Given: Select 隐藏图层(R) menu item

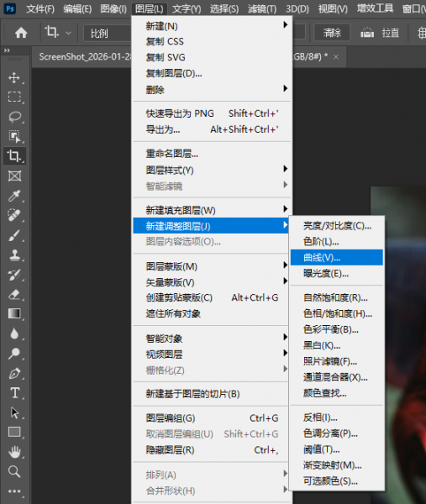Looking at the screenshot, I should 213,449.
